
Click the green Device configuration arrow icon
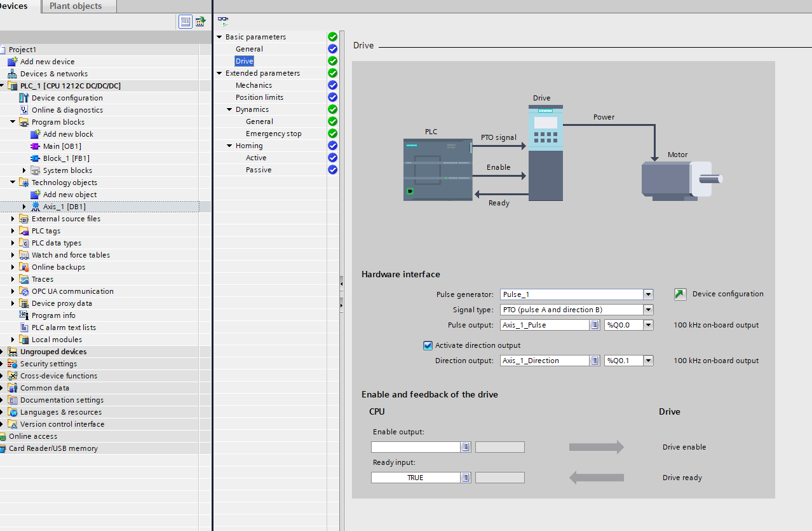pos(680,294)
